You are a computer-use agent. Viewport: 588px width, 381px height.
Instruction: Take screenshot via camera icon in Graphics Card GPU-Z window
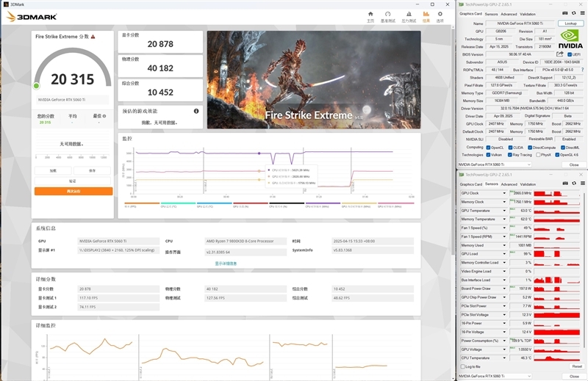click(565, 13)
